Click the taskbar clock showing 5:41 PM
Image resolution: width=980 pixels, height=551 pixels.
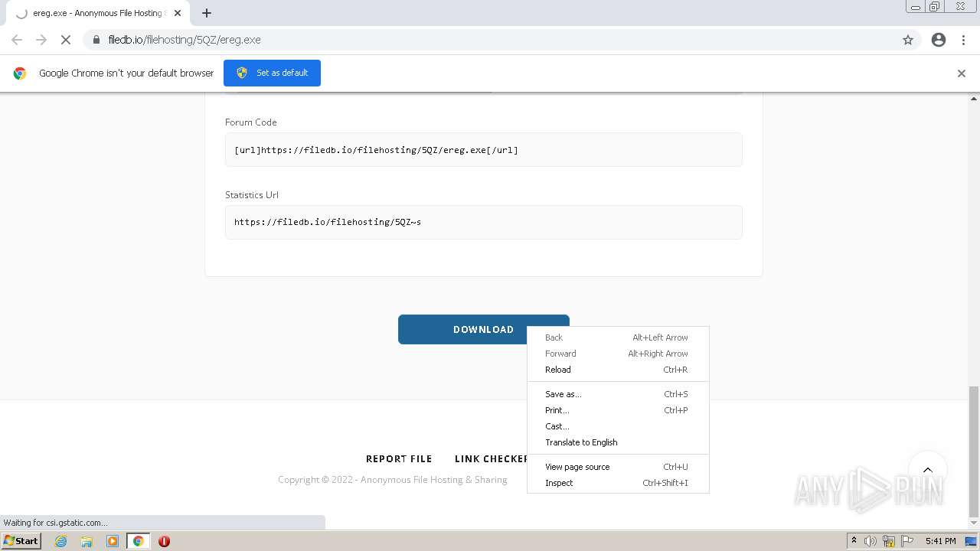(x=940, y=541)
